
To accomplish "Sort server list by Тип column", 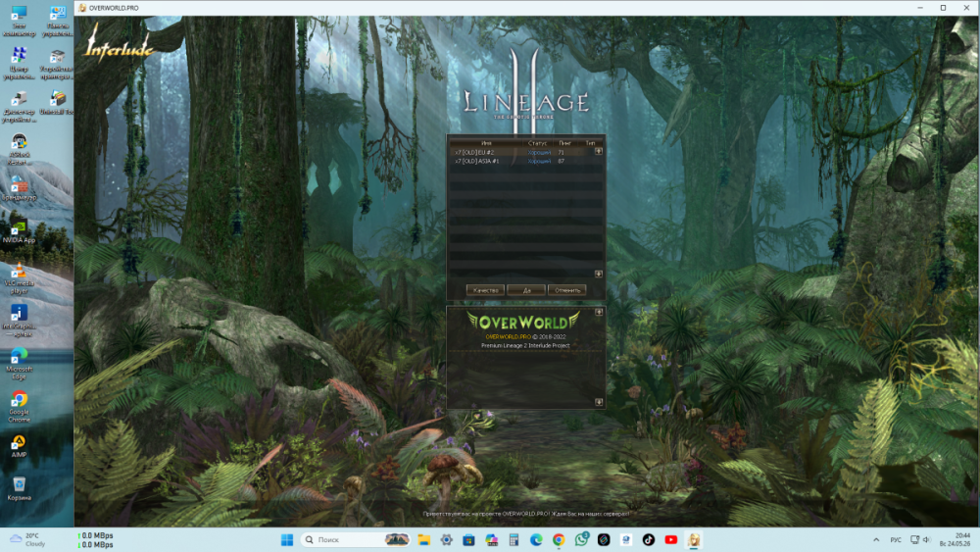I will (x=590, y=143).
